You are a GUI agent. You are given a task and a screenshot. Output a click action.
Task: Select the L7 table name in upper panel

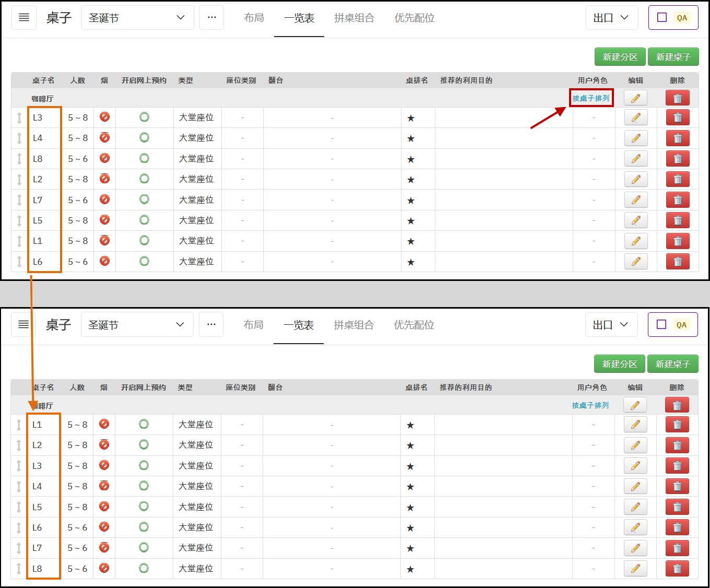click(x=38, y=200)
